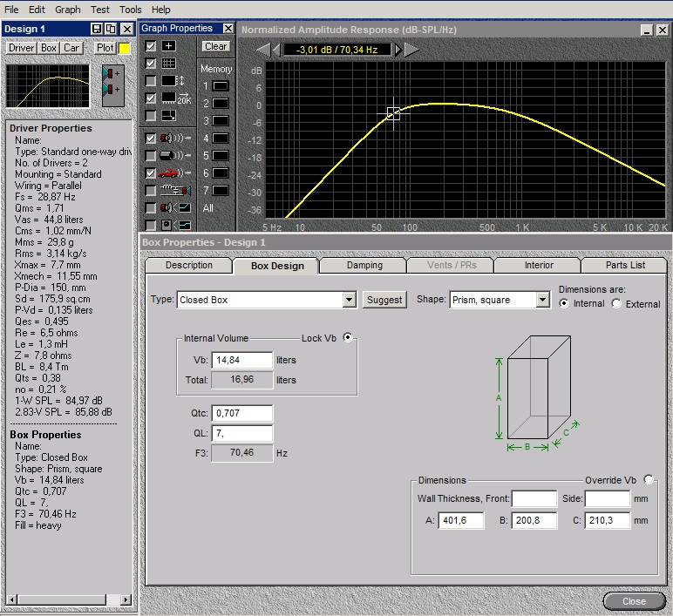
Task: Open the Shape dropdown list
Action: pos(543,300)
